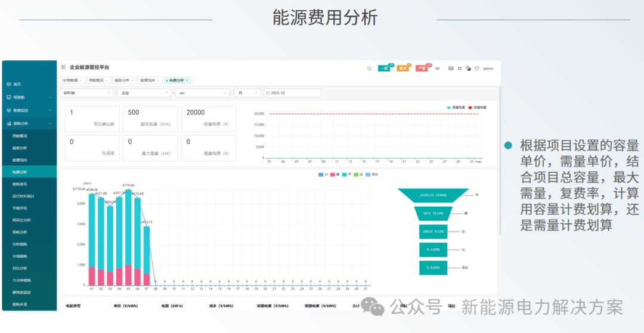644x333 pixels.
Task: Collapse sidebar with hamburger icon
Action: click(x=63, y=67)
